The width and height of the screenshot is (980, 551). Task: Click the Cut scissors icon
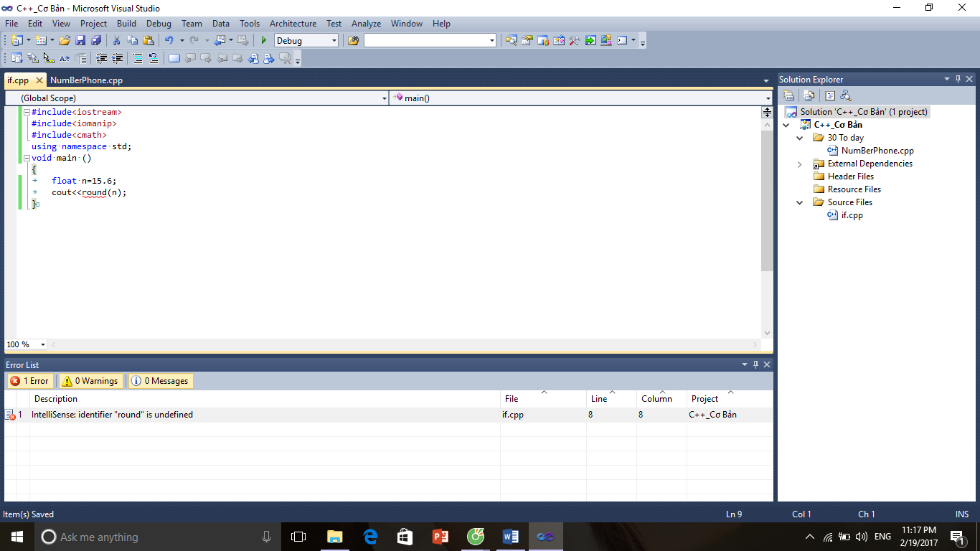(116, 41)
